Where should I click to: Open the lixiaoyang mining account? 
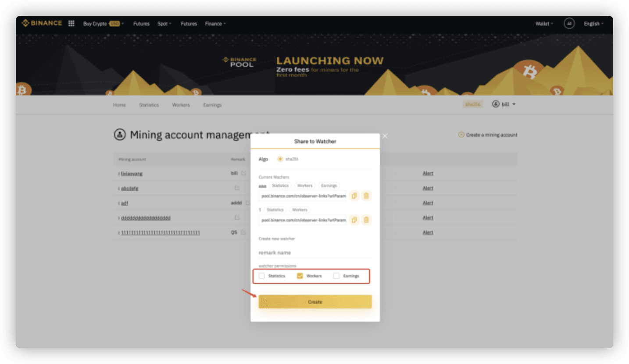(x=132, y=174)
